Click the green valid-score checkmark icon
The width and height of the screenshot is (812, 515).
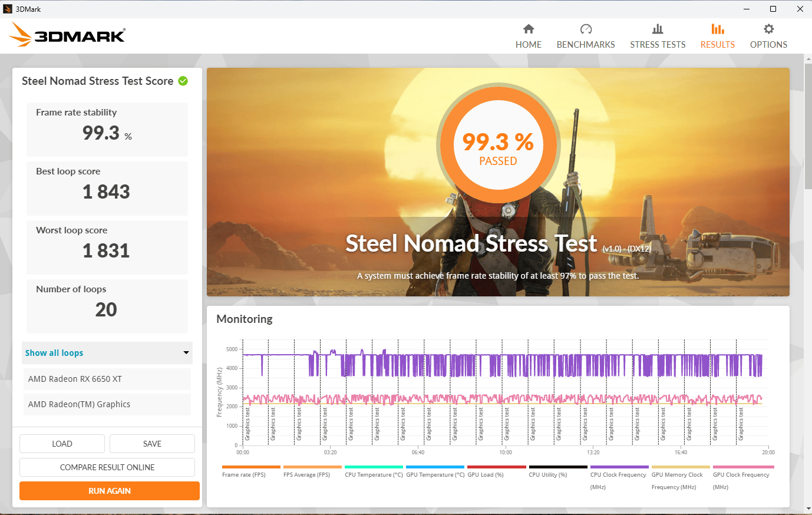183,81
